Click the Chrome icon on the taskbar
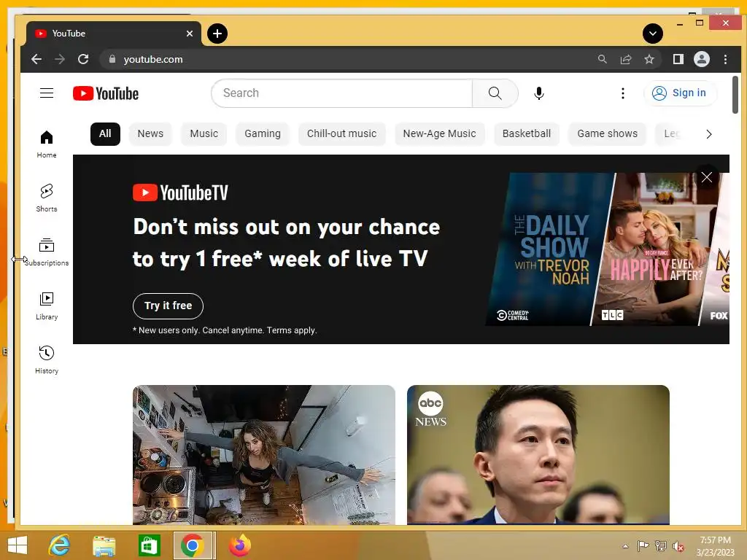 (x=193, y=545)
